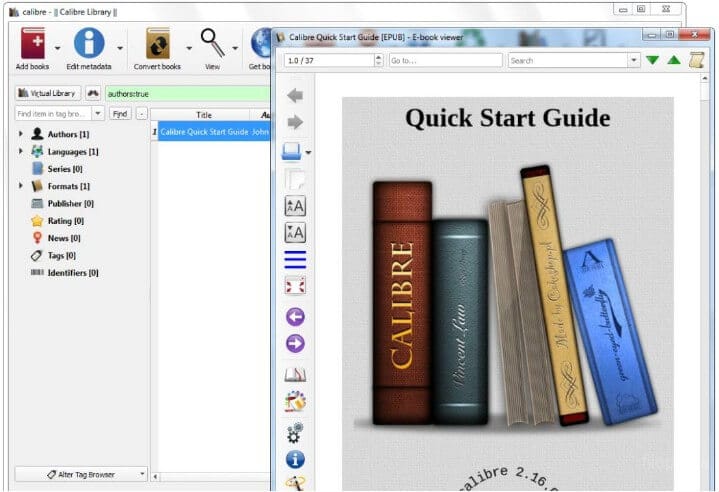Image resolution: width=719 pixels, height=492 pixels.
Task: Open the recent ebooks dropdown arrow
Action: pyautogui.click(x=308, y=153)
